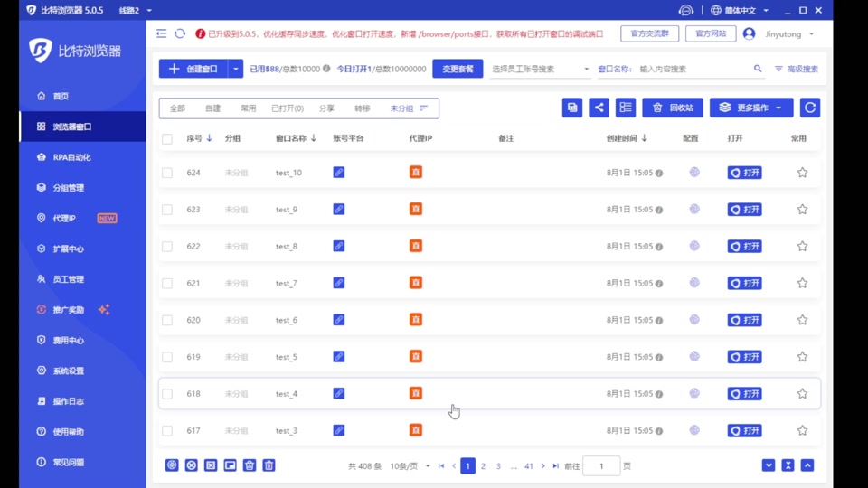Check the checkbox for row 621
The image size is (868, 488).
pos(167,283)
